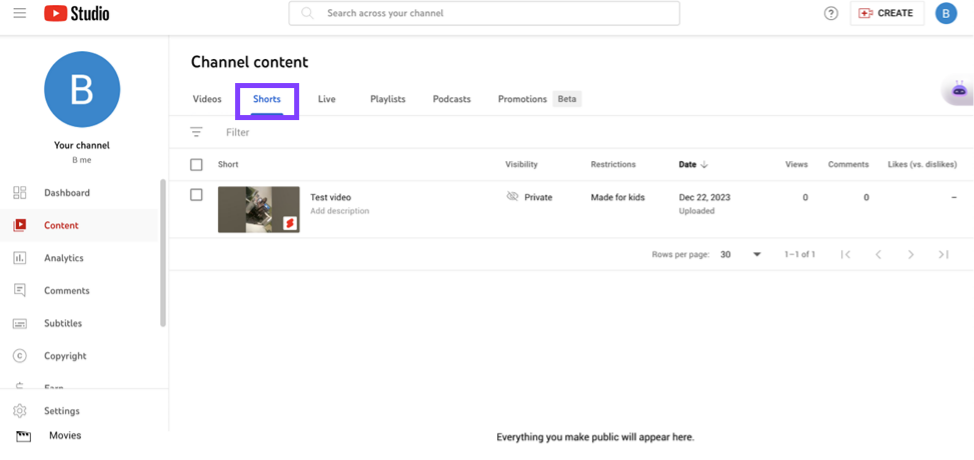Open the rows per page dropdown

(740, 255)
